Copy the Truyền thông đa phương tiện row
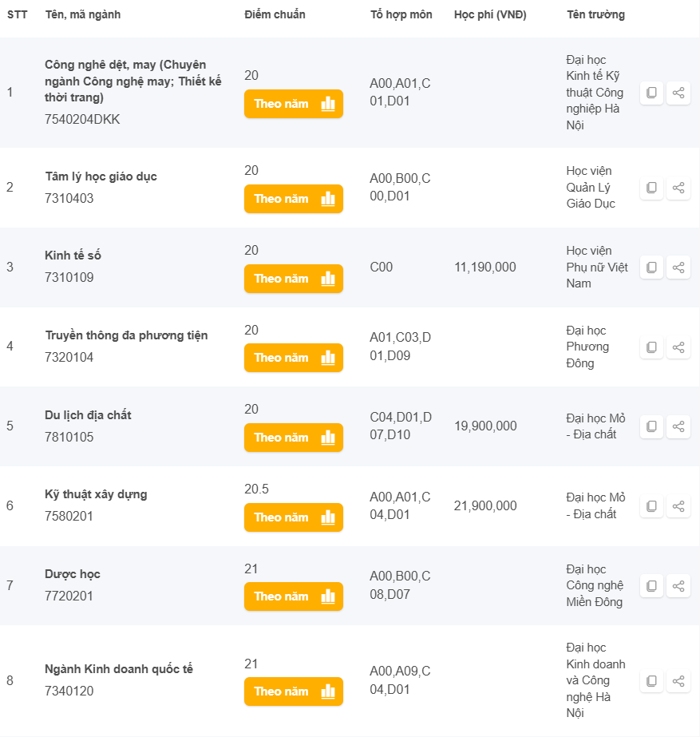700x737 pixels. 651,347
